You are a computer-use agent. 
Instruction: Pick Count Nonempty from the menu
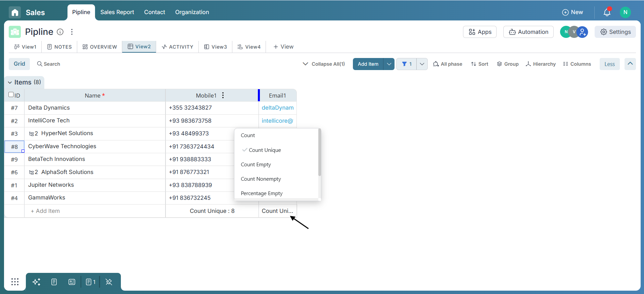[276, 179]
